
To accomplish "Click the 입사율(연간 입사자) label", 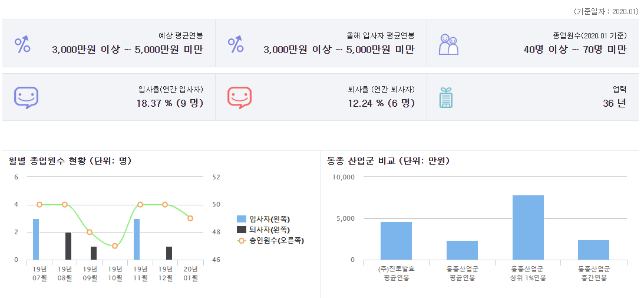I will (x=171, y=89).
